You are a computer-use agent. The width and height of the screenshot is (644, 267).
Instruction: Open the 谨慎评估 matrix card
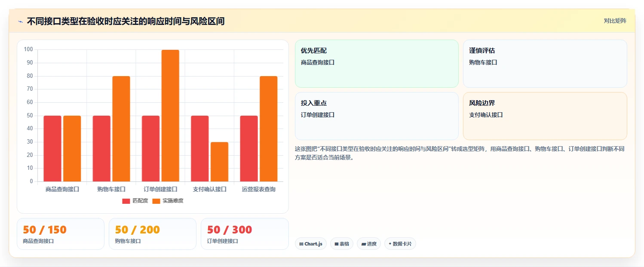coord(545,64)
